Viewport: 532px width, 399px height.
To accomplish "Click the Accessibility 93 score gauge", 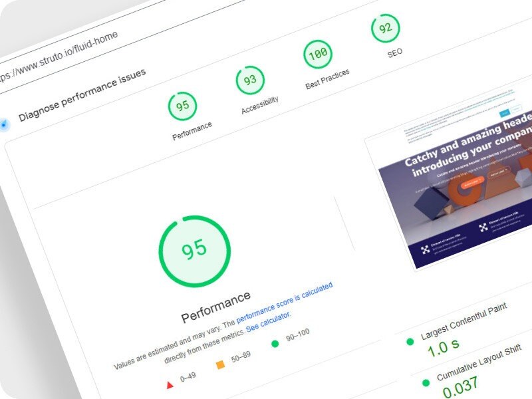I will [250, 81].
